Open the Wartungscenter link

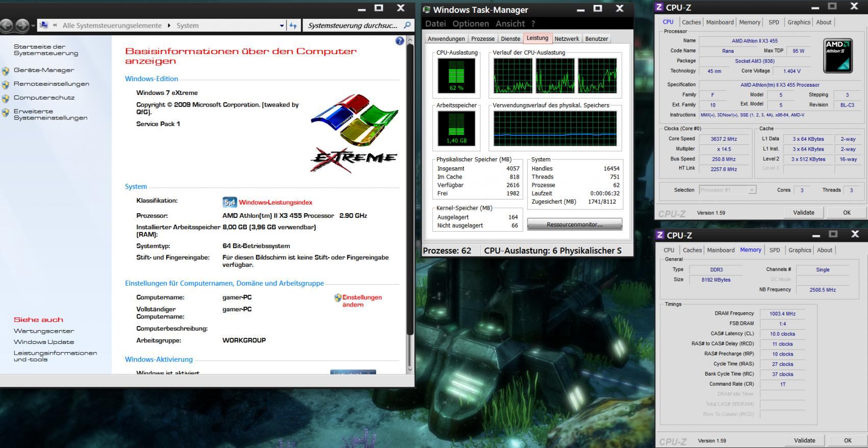[x=44, y=331]
